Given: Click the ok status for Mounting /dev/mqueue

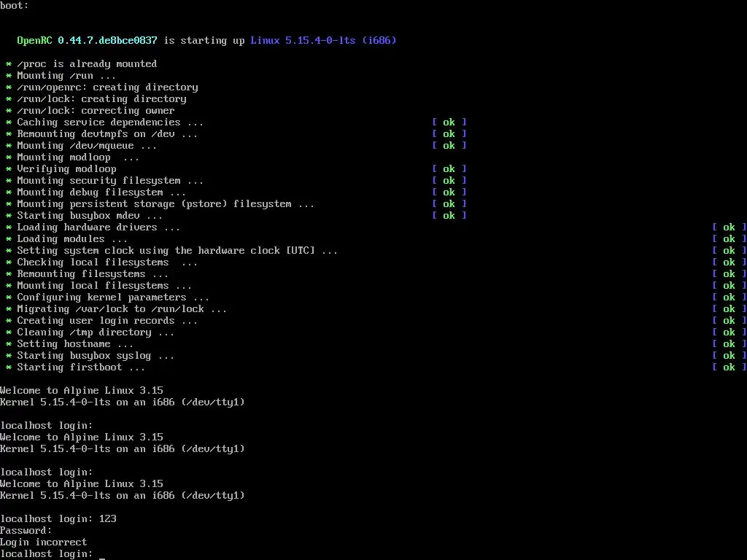Looking at the screenshot, I should pyautogui.click(x=449, y=146).
